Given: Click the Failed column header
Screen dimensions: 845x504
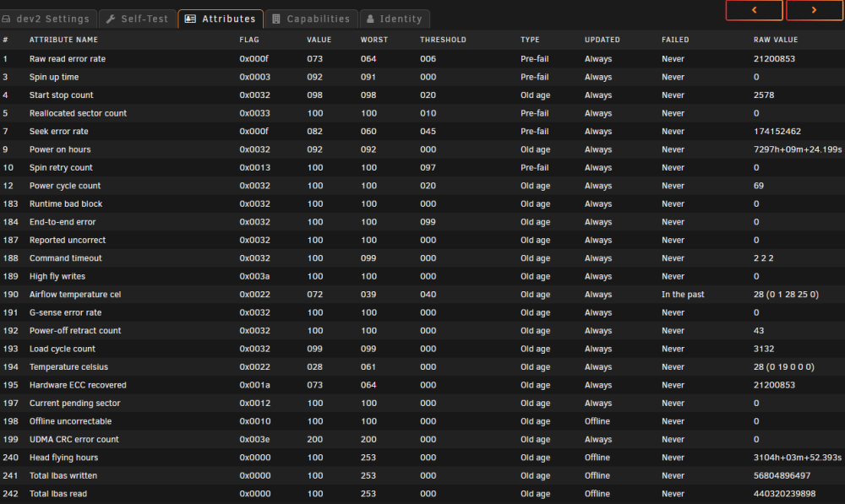Looking at the screenshot, I should pyautogui.click(x=675, y=40).
